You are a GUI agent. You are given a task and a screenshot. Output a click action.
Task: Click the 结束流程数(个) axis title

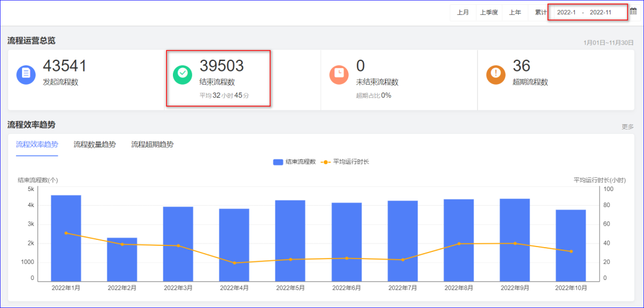(38, 180)
